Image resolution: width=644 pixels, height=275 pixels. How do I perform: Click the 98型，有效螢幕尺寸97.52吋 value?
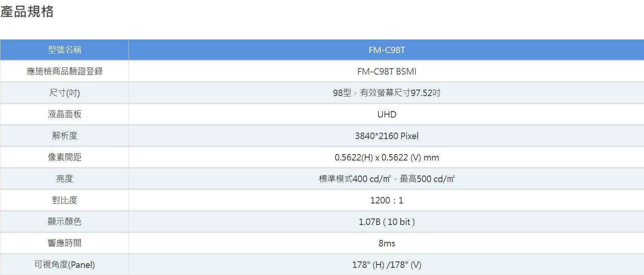(387, 93)
